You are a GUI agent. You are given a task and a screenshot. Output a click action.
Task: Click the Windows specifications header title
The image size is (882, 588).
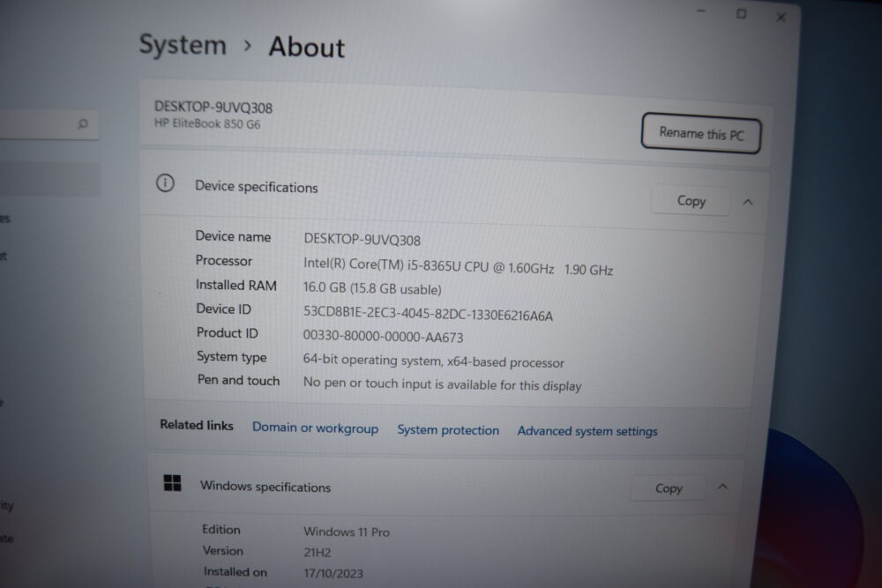coord(265,487)
